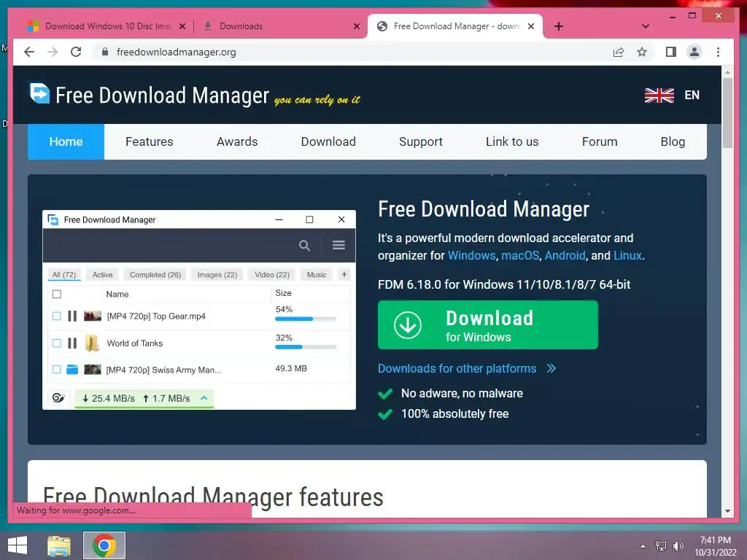Close the Free Download Manager tab
The height and width of the screenshot is (560, 747).
tap(531, 26)
